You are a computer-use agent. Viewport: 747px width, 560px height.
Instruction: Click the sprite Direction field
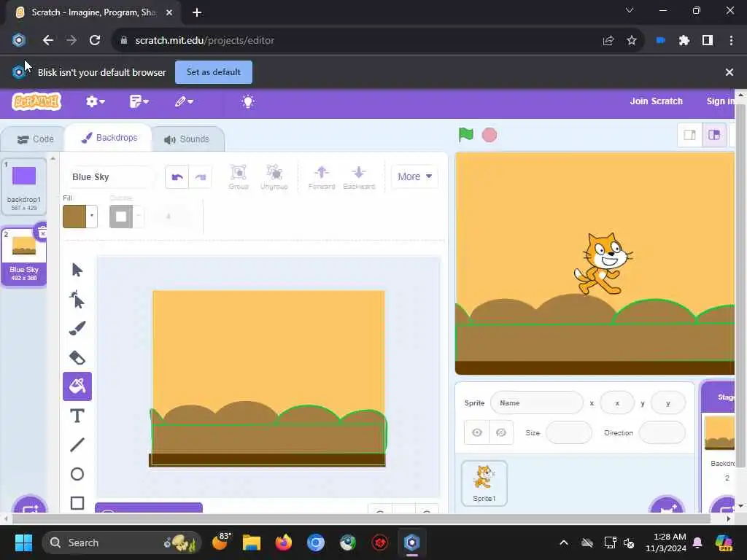click(662, 432)
